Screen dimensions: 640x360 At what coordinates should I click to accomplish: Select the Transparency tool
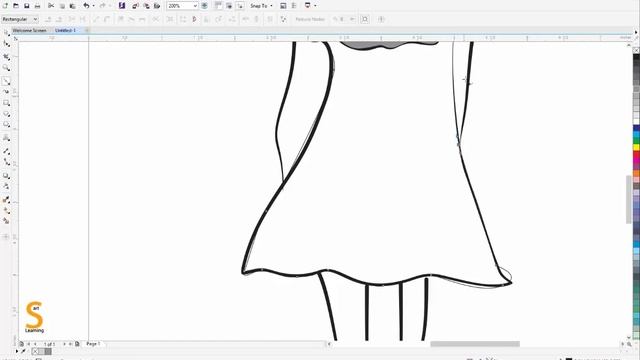click(x=6, y=186)
